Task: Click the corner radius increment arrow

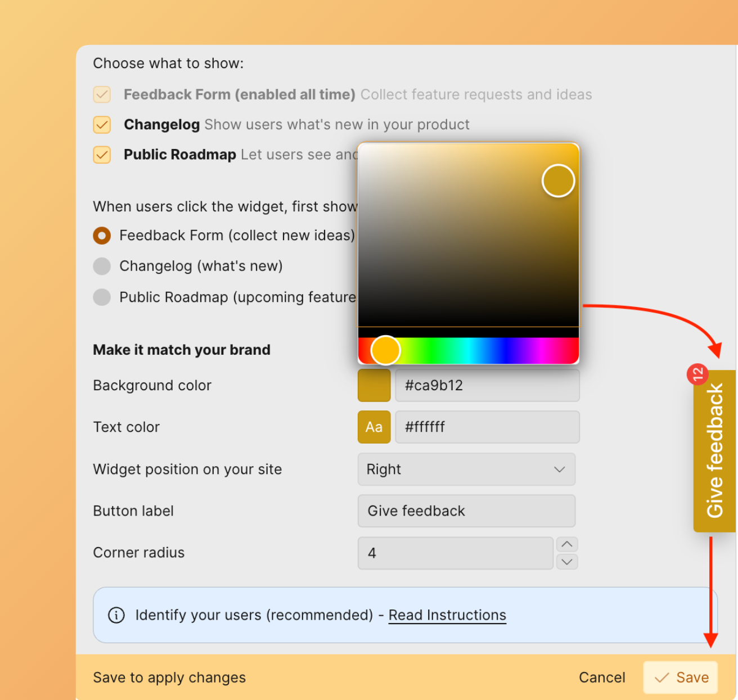Action: pyautogui.click(x=567, y=544)
